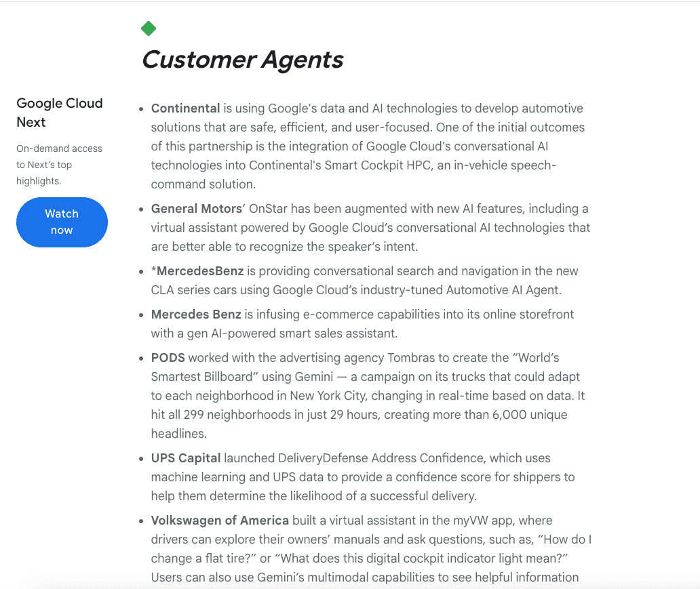Click the bold UPS Capital name
Viewport: 700px width, 589px height.
[186, 458]
